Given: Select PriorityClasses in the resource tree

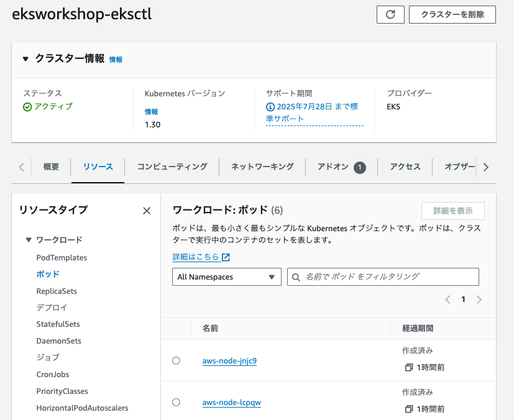Looking at the screenshot, I should (62, 391).
